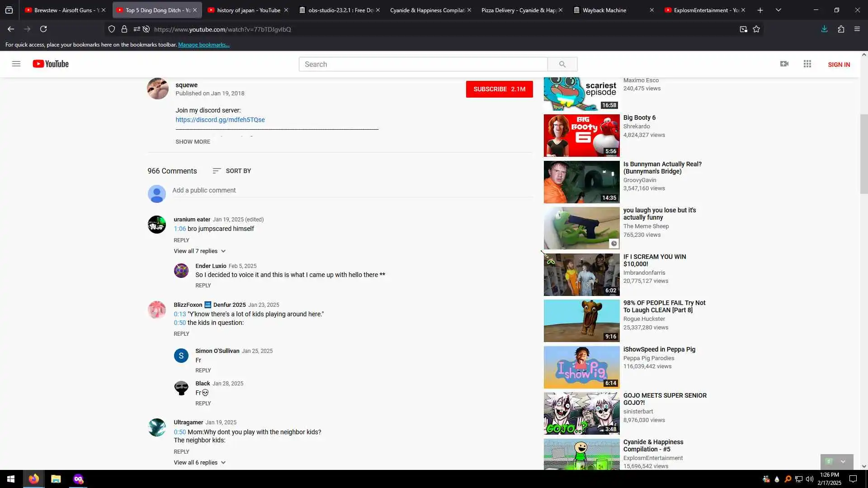Screen dimensions: 868x488
Task: Open Firefox downloads arrow icon
Action: pos(824,29)
